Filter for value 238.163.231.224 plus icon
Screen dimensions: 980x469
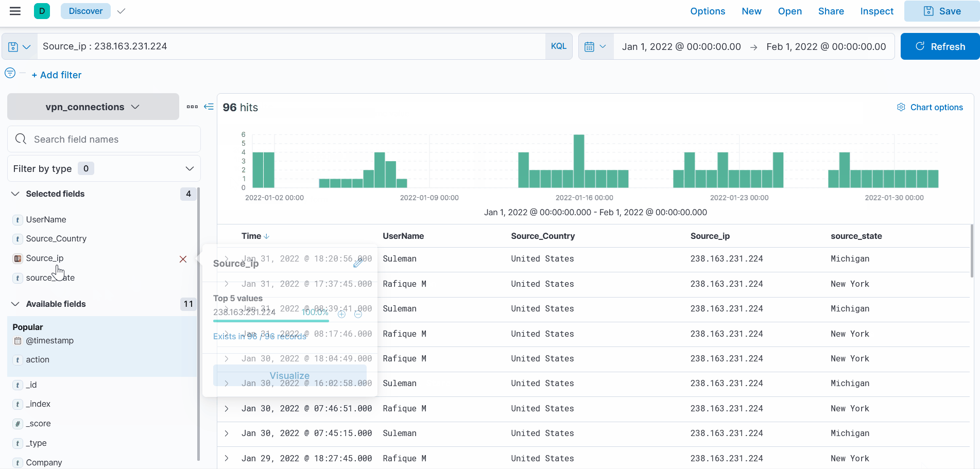pyautogui.click(x=341, y=314)
